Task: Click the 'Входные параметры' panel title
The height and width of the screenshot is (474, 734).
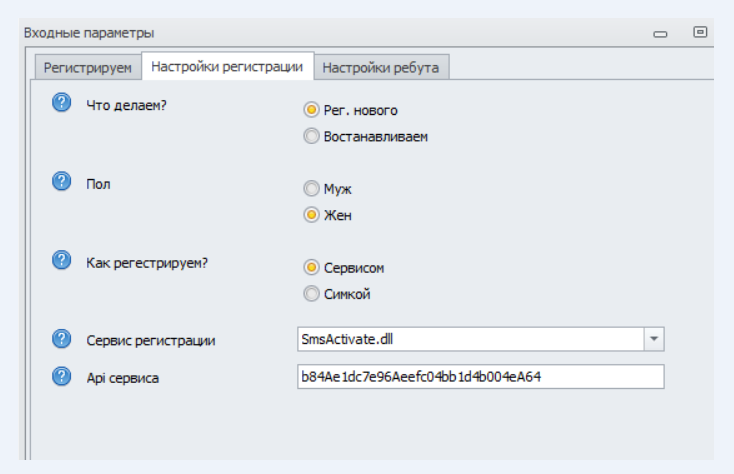Action: tap(89, 34)
